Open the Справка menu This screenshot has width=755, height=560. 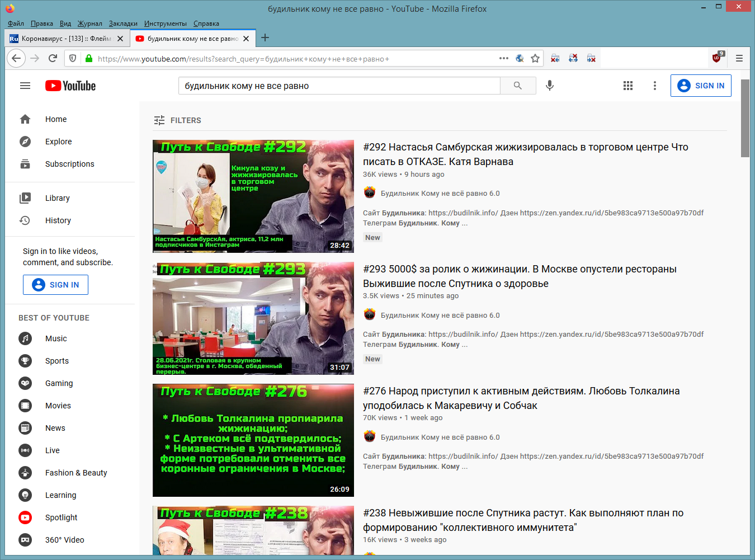tap(206, 23)
